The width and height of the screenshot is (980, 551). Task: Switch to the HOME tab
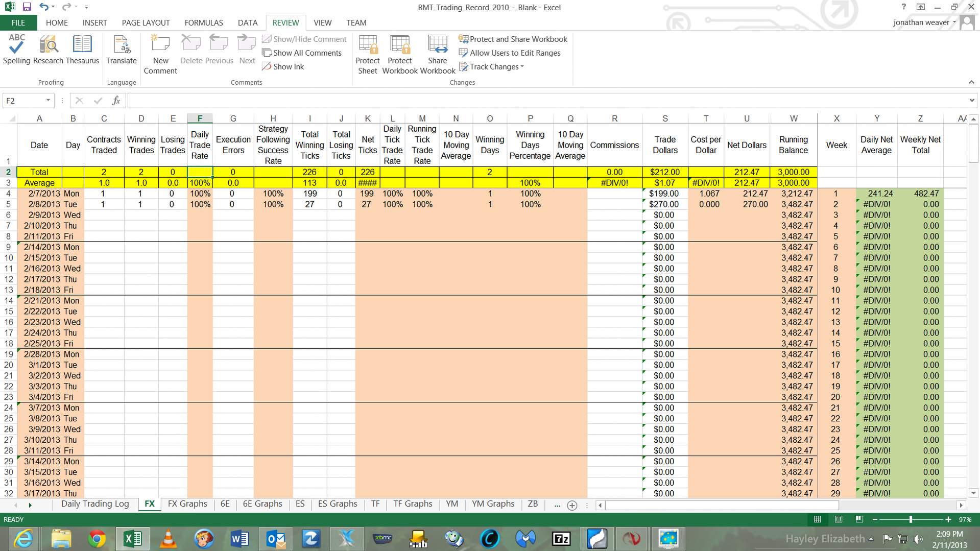pos(57,22)
